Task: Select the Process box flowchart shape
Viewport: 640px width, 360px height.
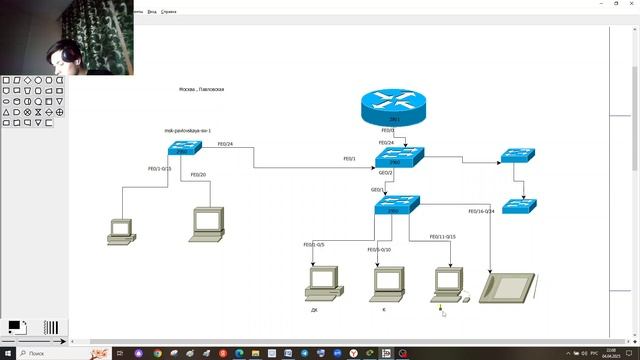Action: [x=6, y=80]
